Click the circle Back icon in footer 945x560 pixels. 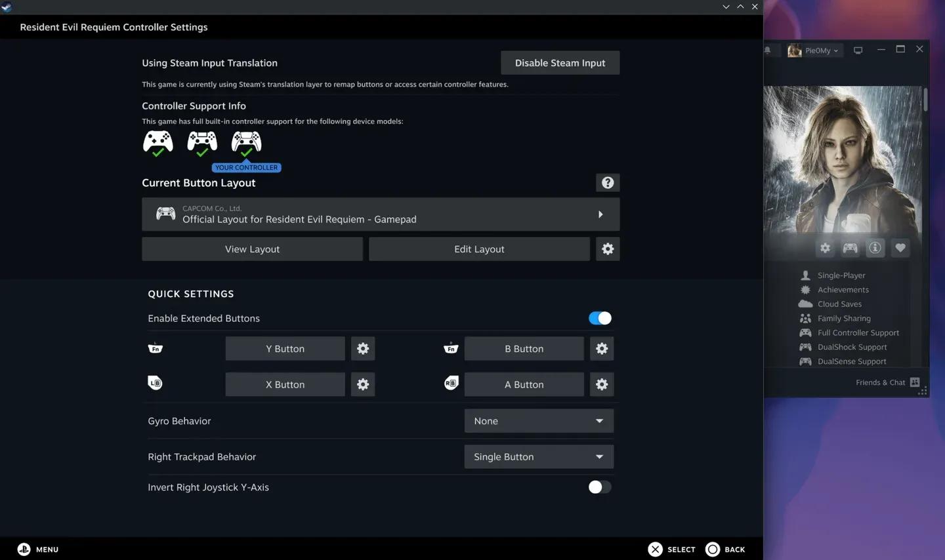tap(713, 550)
